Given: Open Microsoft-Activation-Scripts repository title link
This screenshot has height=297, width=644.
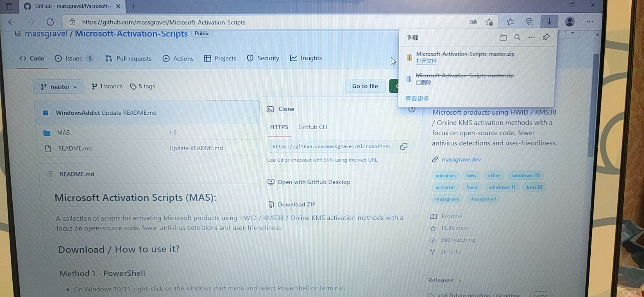Looking at the screenshot, I should coord(131,34).
